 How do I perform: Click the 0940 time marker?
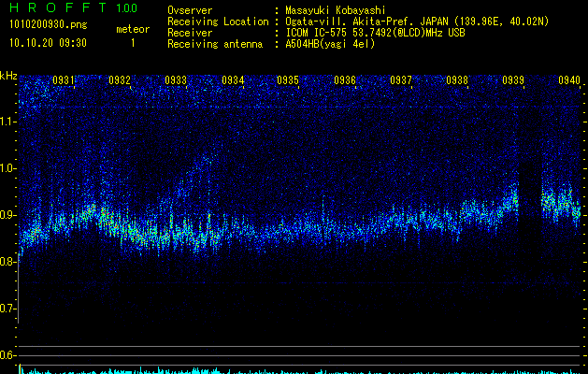(x=568, y=80)
